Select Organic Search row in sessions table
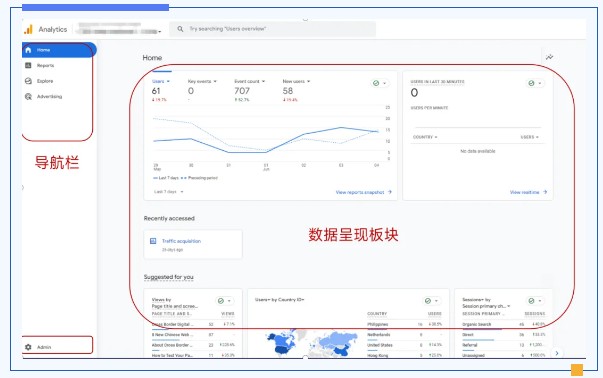Viewport: 603px width, 378px height. click(503, 324)
